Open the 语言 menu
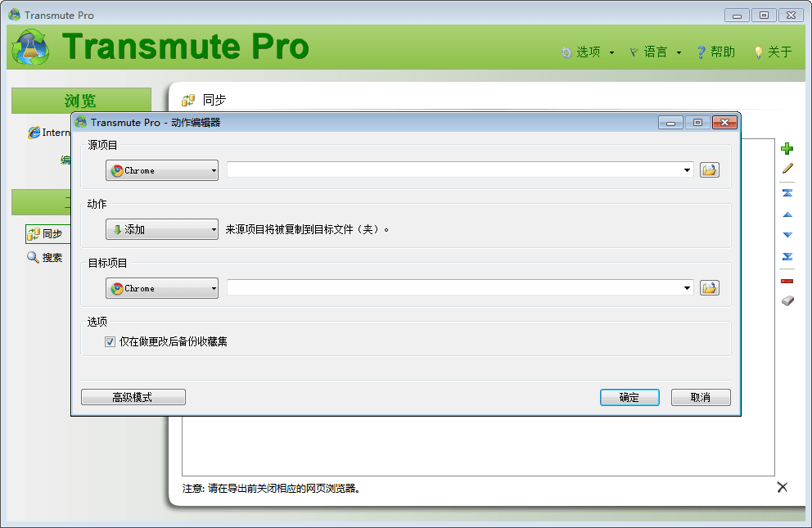The width and height of the screenshot is (812, 528). point(655,52)
